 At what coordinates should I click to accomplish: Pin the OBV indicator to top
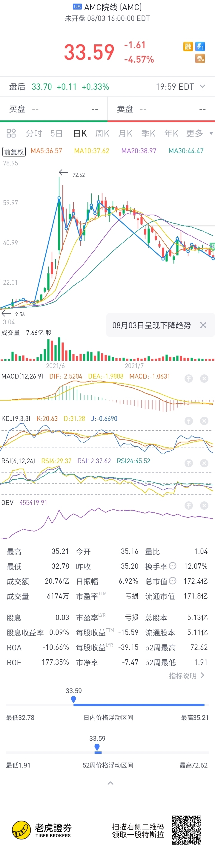point(189,506)
